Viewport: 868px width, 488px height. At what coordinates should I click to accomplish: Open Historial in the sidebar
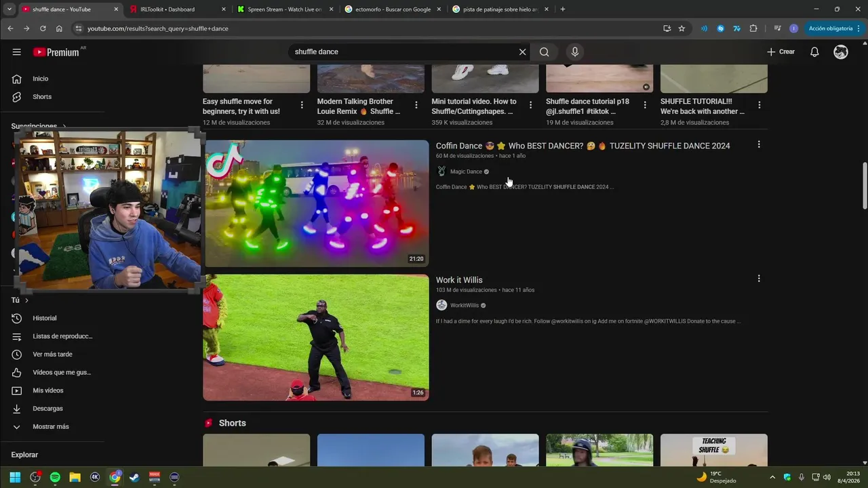(53, 318)
